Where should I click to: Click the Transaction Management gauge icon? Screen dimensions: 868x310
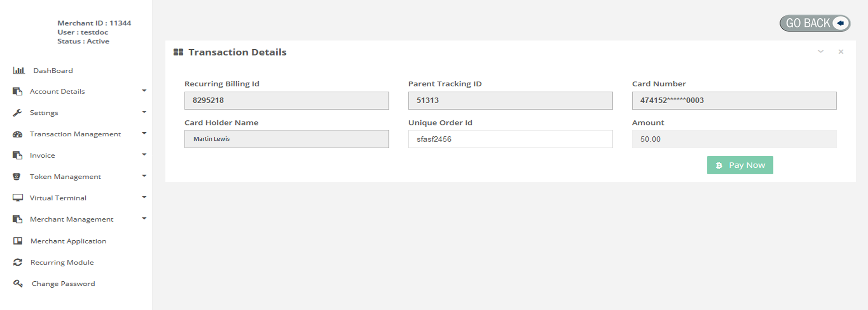(x=17, y=134)
